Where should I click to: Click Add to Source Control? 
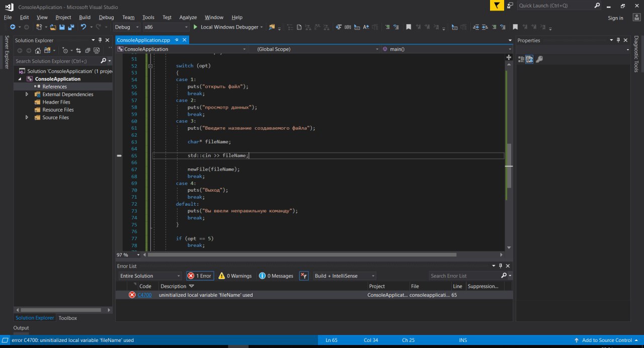coord(606,340)
